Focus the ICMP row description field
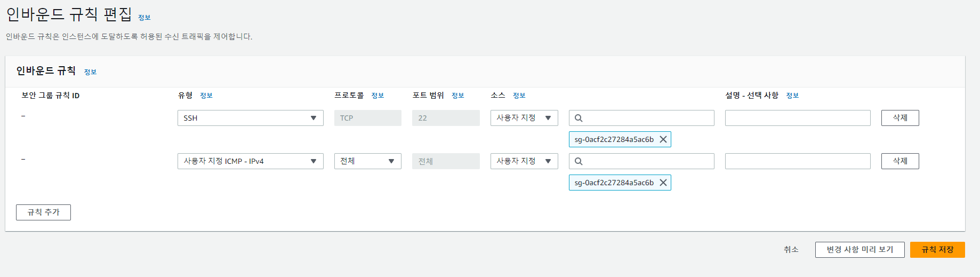The image size is (980, 277). tap(798, 161)
